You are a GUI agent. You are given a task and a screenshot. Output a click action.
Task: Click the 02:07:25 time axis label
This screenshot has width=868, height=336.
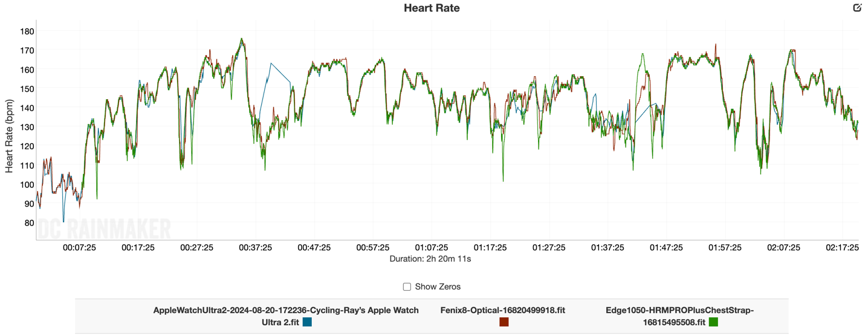click(783, 248)
